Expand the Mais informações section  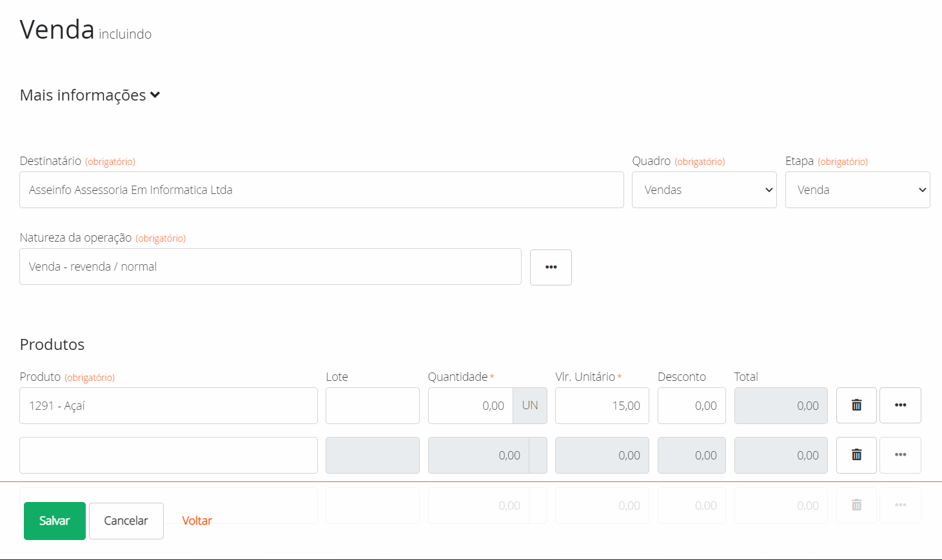coord(89,94)
